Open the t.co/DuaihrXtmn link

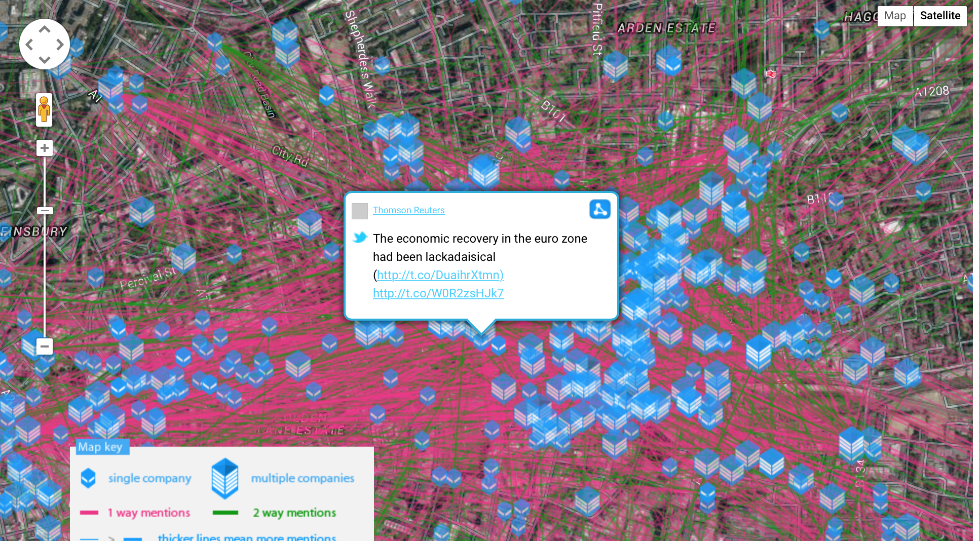point(440,275)
